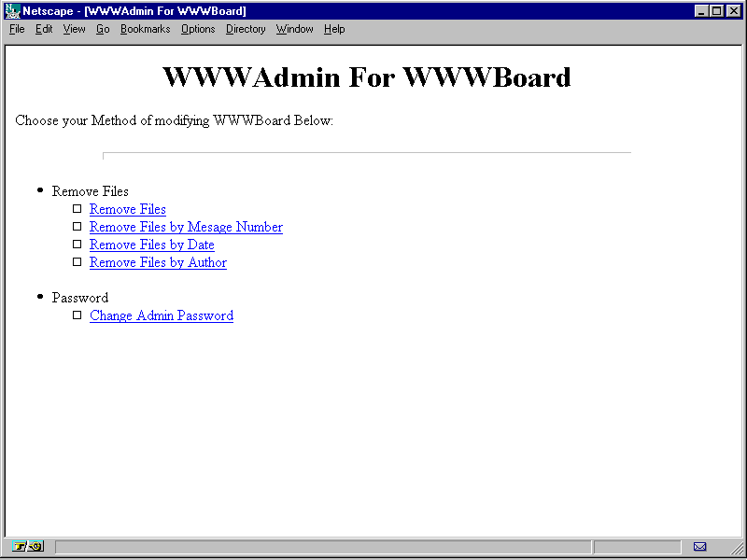Click the Netscape icon in the title bar
Viewport: 747px width, 560px height.
click(12, 11)
